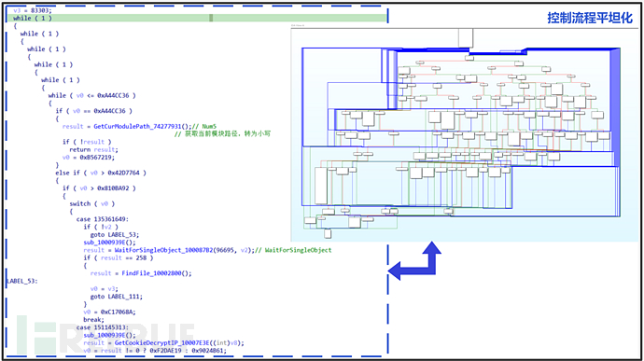Select the while ( v0 <= 0xA44CC36 ) line
The width and height of the screenshot is (644, 361).
pyautogui.click(x=92, y=95)
